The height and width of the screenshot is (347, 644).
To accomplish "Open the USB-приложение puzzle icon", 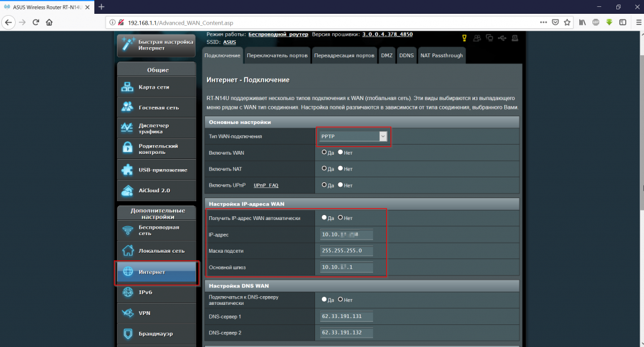I will (x=127, y=170).
